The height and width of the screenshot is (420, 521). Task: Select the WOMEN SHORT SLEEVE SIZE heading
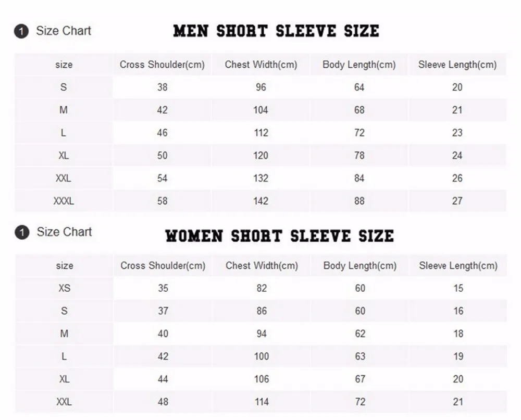279,236
